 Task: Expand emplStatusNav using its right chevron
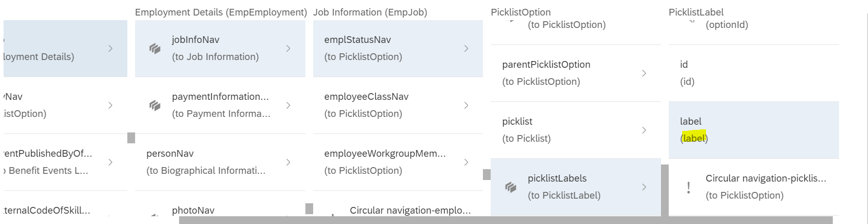click(466, 49)
